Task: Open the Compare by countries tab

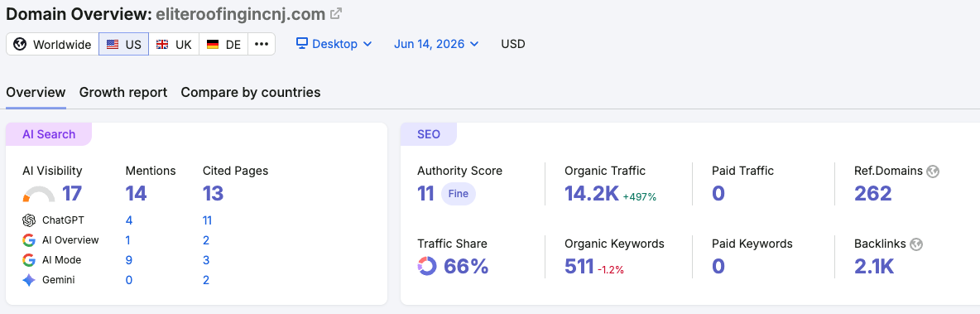Action: click(x=251, y=93)
